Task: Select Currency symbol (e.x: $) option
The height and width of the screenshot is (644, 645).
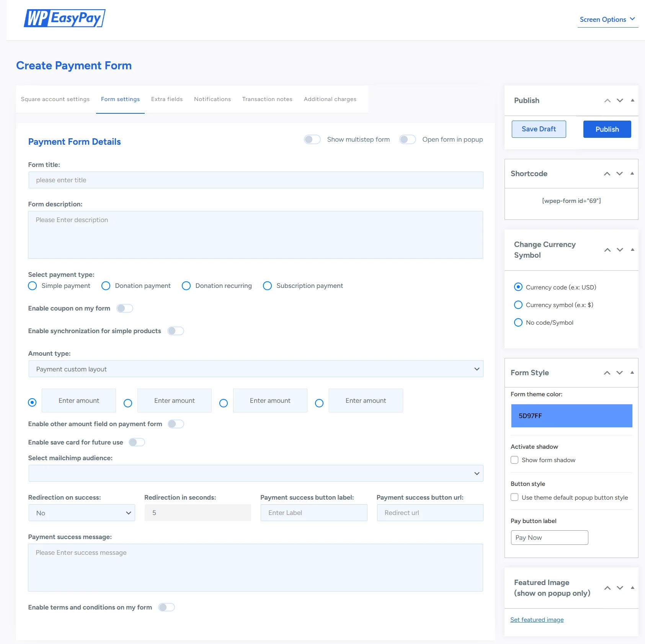Action: (x=518, y=305)
